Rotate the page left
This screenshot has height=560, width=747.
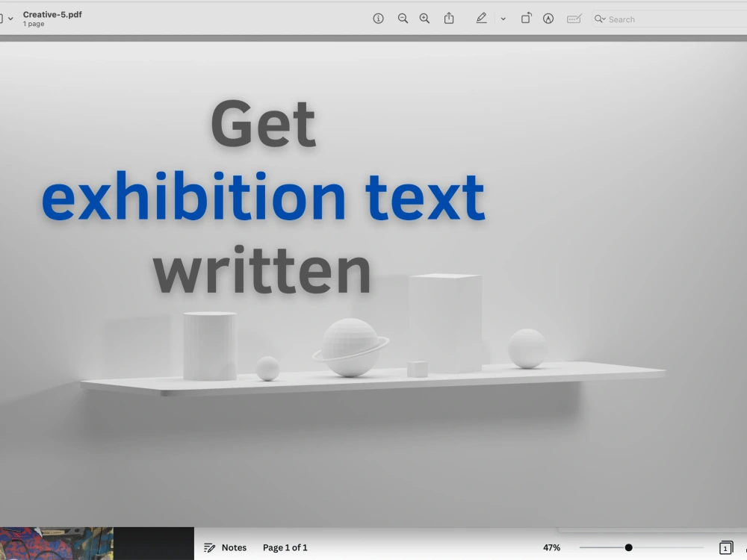[526, 19]
